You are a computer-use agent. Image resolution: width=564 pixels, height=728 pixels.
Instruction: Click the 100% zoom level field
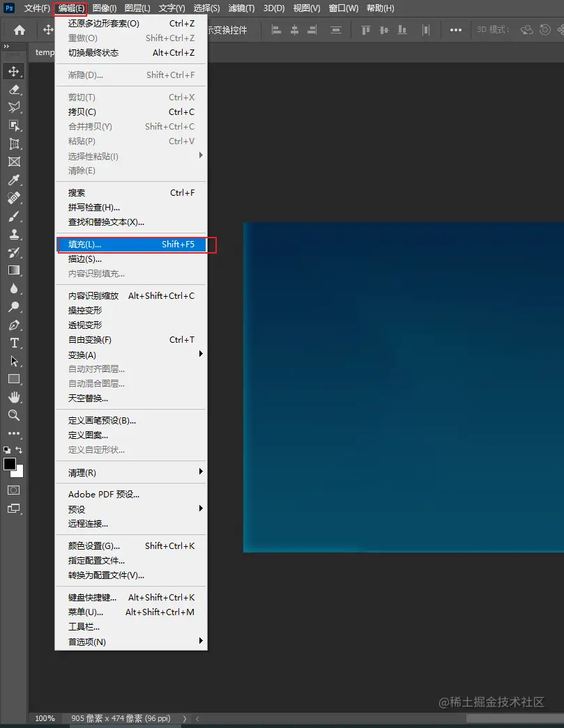[x=45, y=718]
